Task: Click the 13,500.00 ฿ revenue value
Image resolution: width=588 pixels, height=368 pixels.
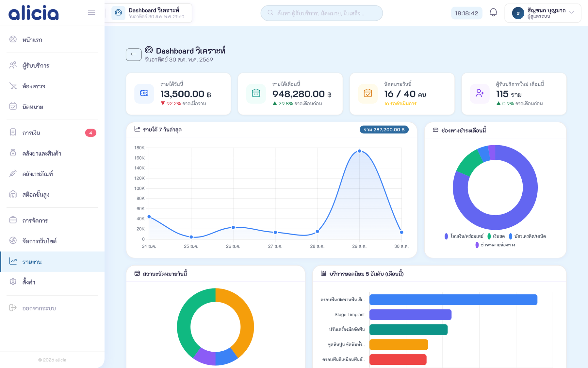Action: (186, 94)
